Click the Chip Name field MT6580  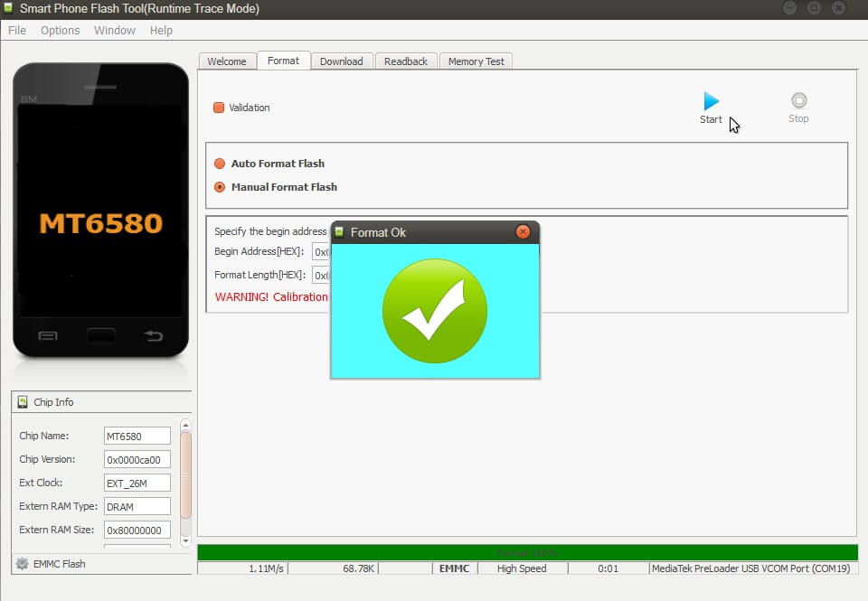(137, 437)
